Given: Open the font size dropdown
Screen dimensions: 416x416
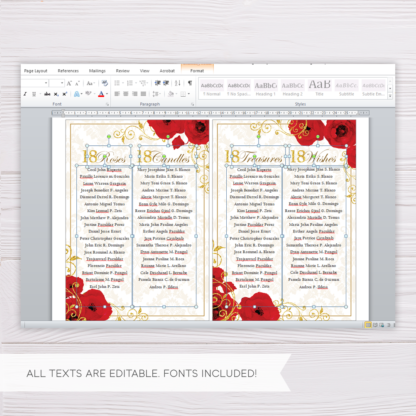Looking at the screenshot, I should (62, 83).
